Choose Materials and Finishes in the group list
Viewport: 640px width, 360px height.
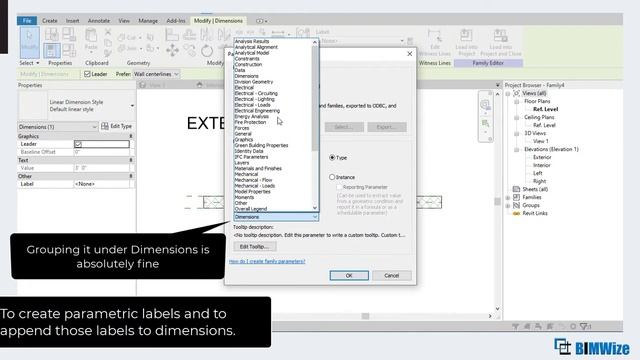(x=258, y=168)
